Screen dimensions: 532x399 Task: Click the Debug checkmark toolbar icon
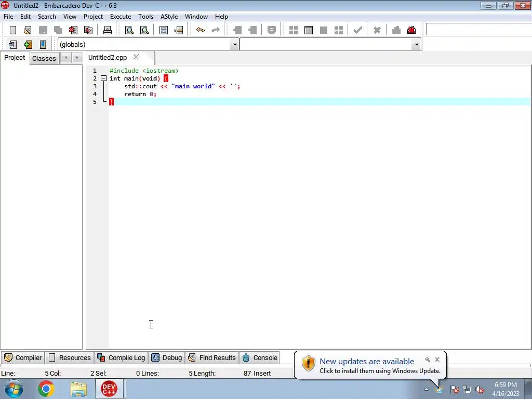357,30
